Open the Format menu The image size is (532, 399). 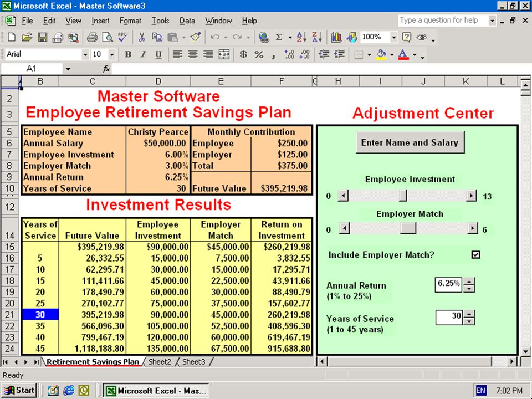click(130, 21)
